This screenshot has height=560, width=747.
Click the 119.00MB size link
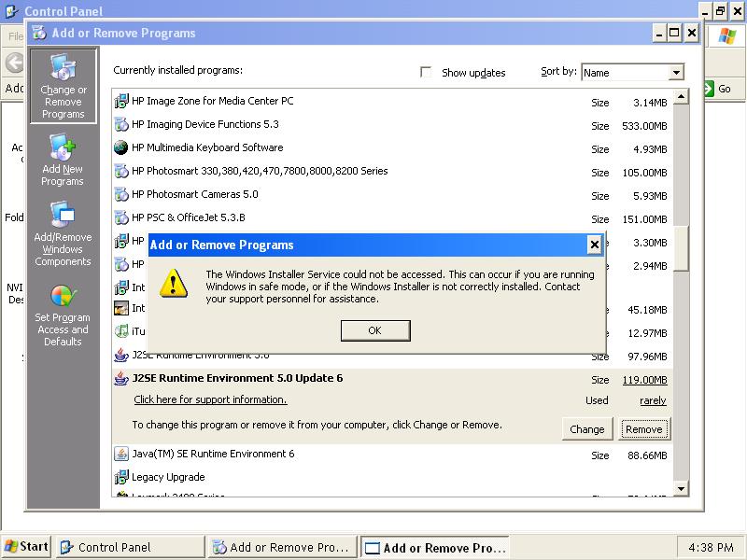644,380
